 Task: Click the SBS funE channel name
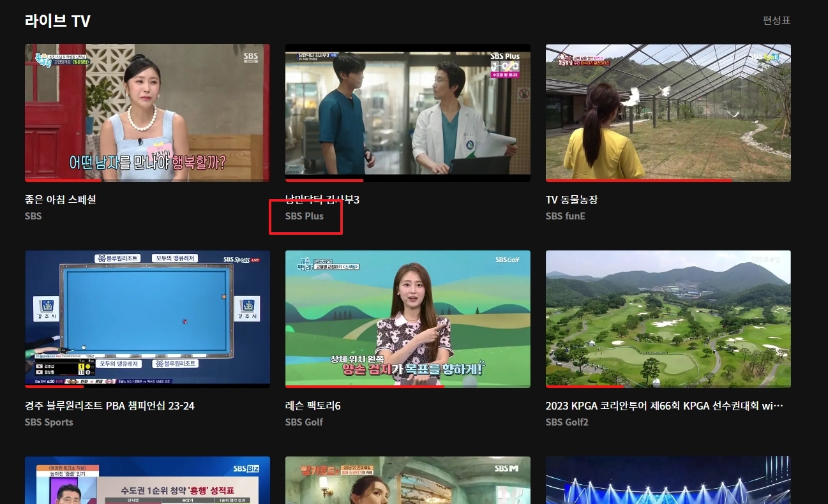click(566, 216)
